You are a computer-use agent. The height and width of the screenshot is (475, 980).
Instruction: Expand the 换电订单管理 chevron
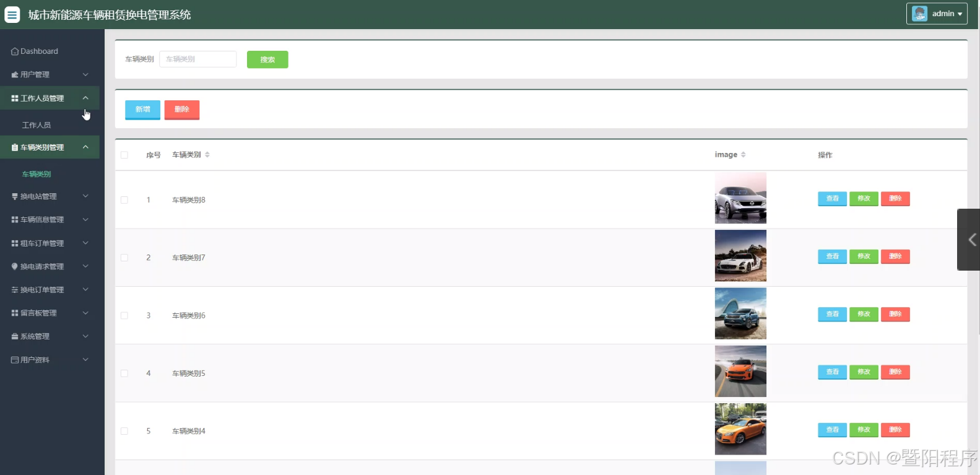85,289
